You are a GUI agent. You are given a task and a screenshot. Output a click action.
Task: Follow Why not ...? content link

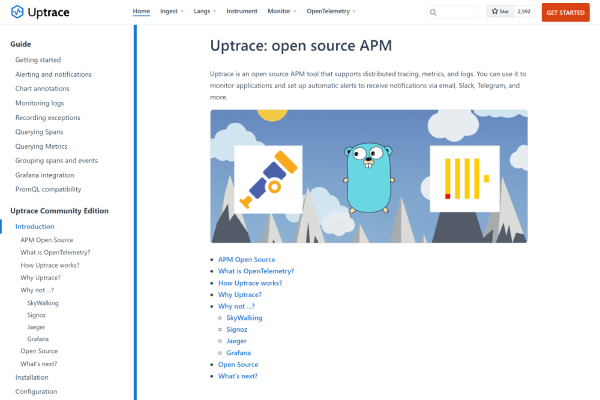[236, 306]
